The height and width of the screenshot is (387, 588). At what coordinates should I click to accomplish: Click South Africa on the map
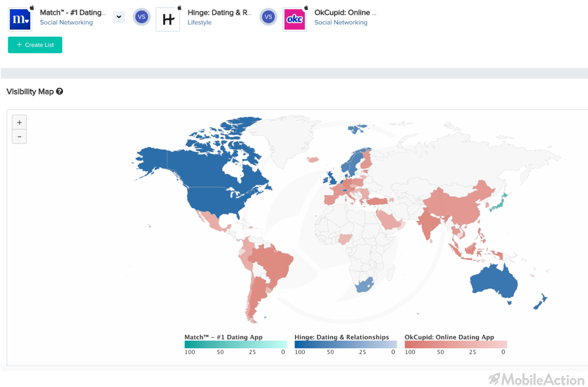(x=365, y=285)
